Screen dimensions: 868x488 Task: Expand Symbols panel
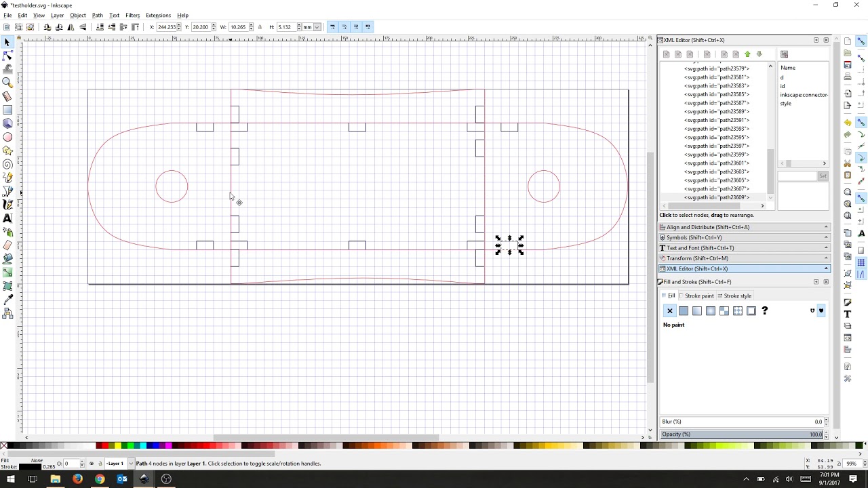coord(745,237)
